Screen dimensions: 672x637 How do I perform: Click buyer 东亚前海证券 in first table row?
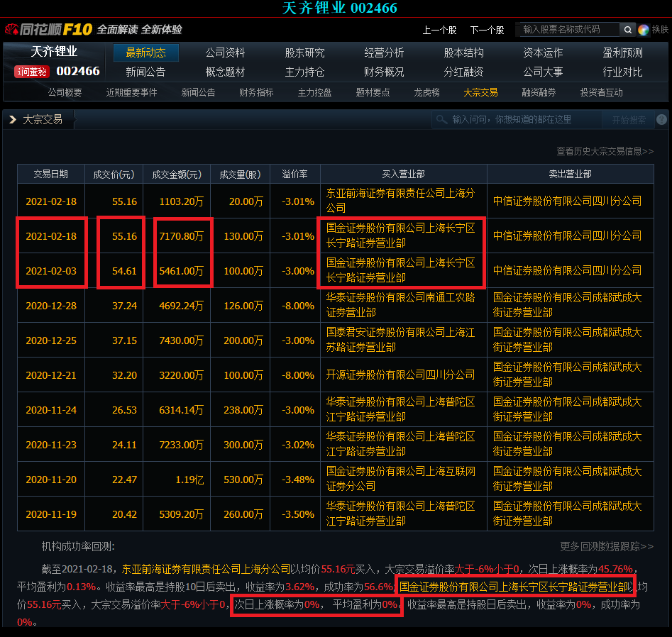[400, 201]
